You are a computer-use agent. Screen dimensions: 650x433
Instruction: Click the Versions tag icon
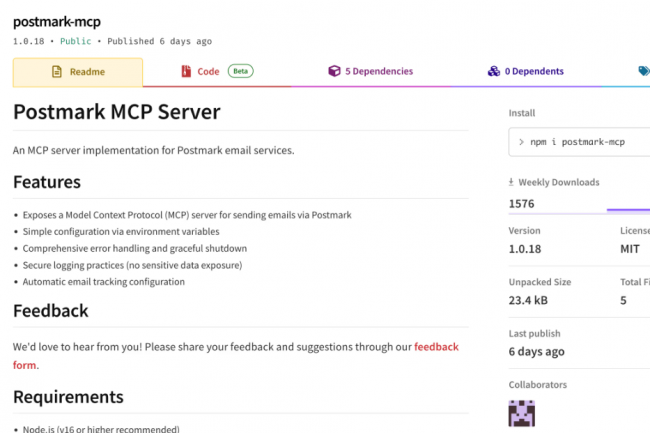click(x=644, y=72)
